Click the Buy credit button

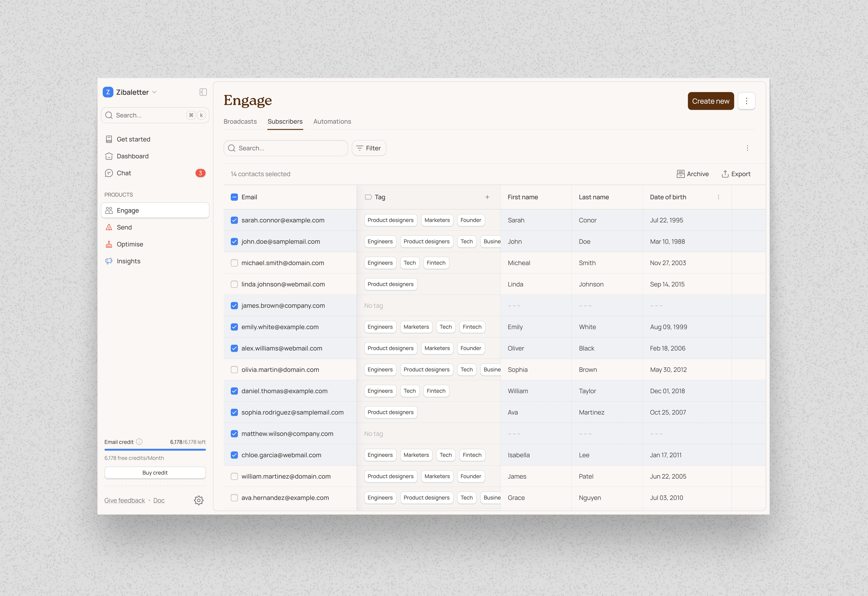(155, 473)
